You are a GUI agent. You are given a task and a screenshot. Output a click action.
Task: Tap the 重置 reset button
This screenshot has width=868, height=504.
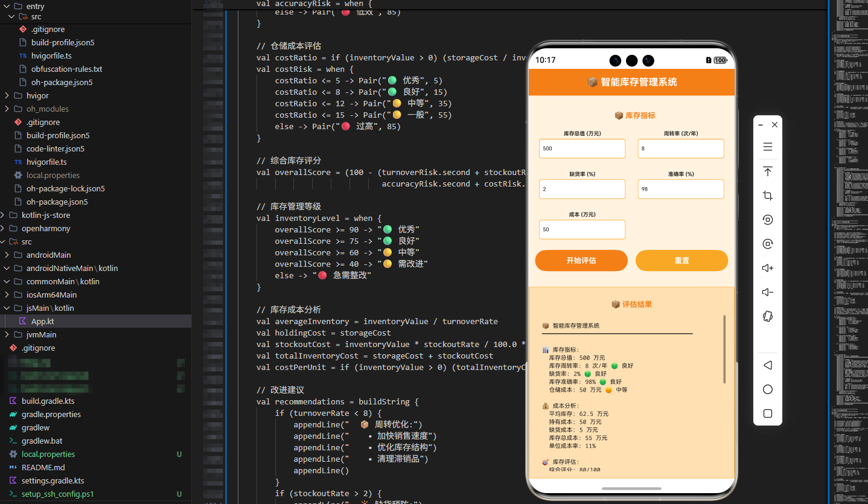682,261
